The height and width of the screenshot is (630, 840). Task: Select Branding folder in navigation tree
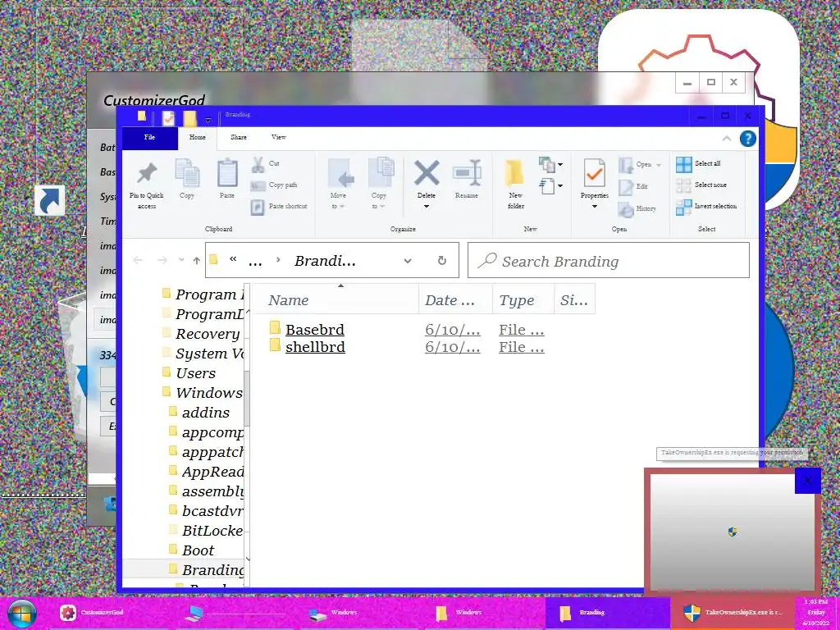point(212,571)
